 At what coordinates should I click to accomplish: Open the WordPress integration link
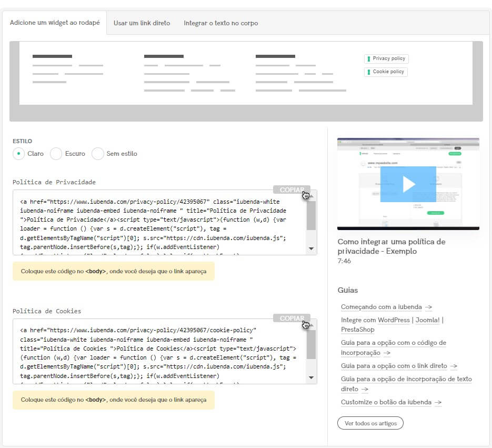point(394,320)
